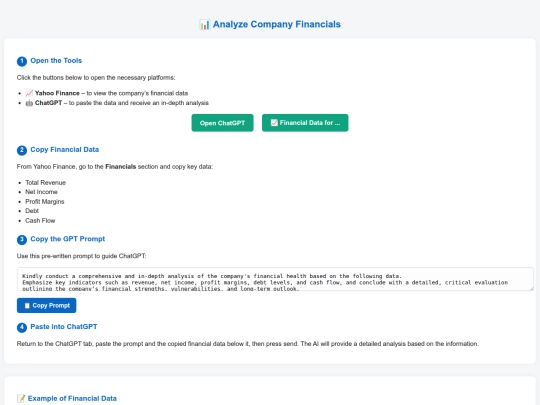
Task: Click the 'Open the Tools' heading
Action: 56,61
